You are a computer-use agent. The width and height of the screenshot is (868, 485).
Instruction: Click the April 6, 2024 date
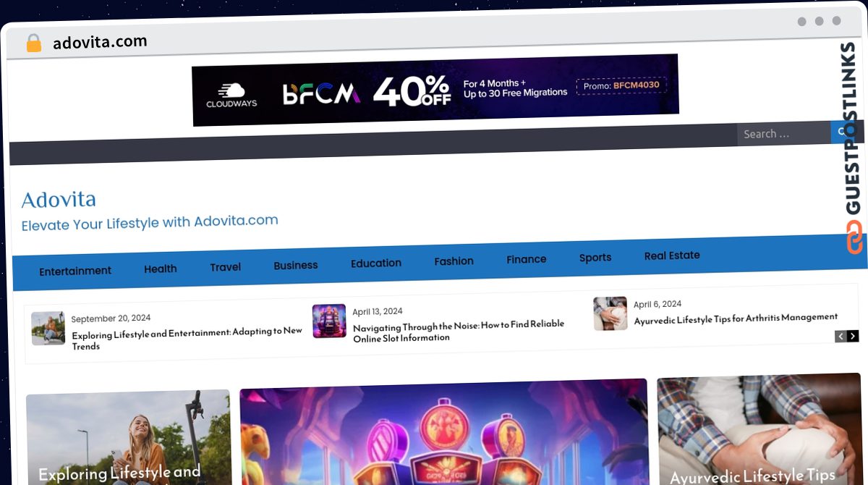click(658, 304)
